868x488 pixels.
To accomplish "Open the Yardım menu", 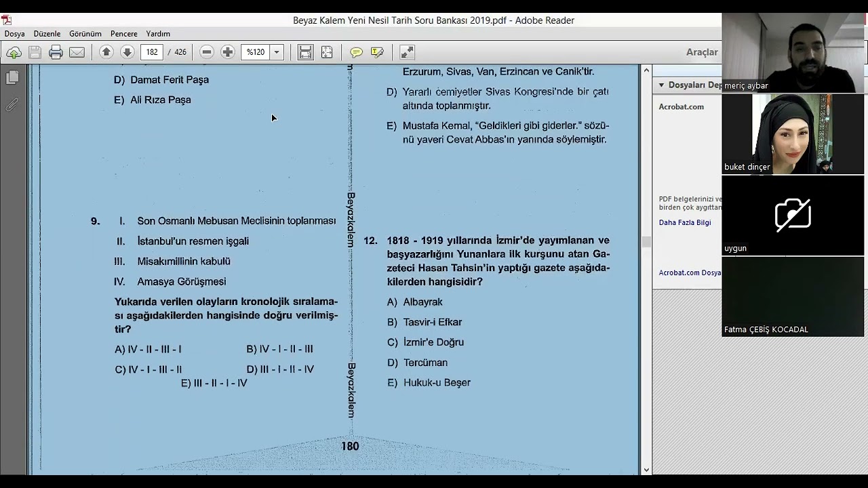I will tap(158, 34).
